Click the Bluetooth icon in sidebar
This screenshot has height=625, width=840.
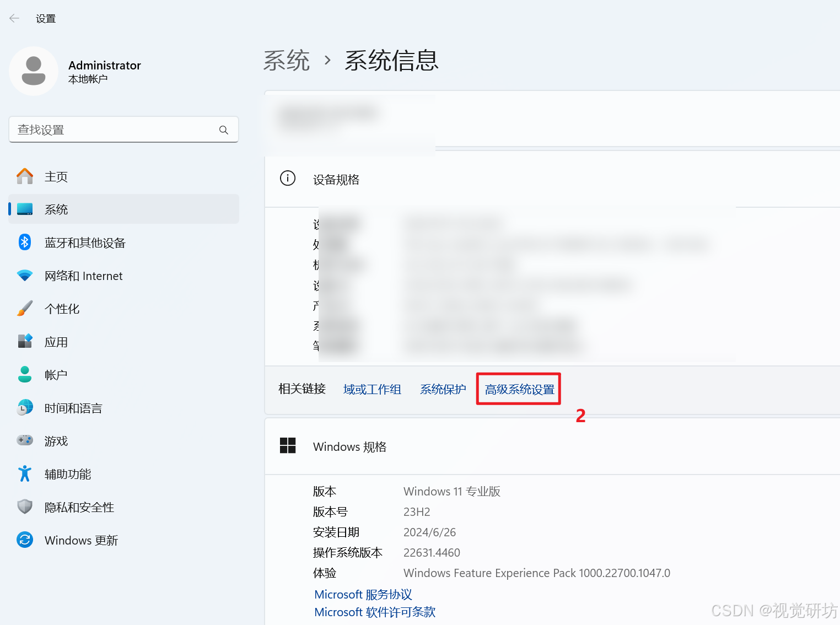tap(25, 243)
